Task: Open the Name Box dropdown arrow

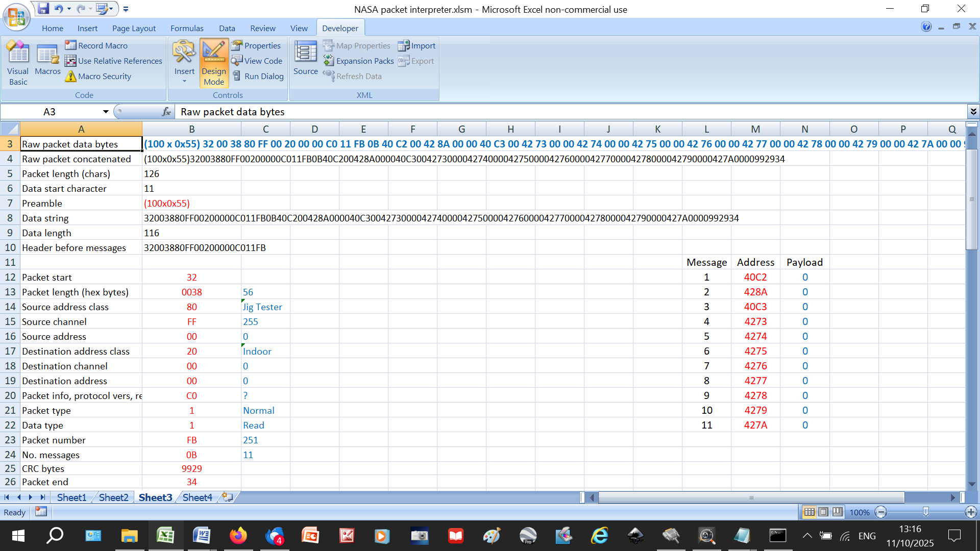Action: pos(106,112)
